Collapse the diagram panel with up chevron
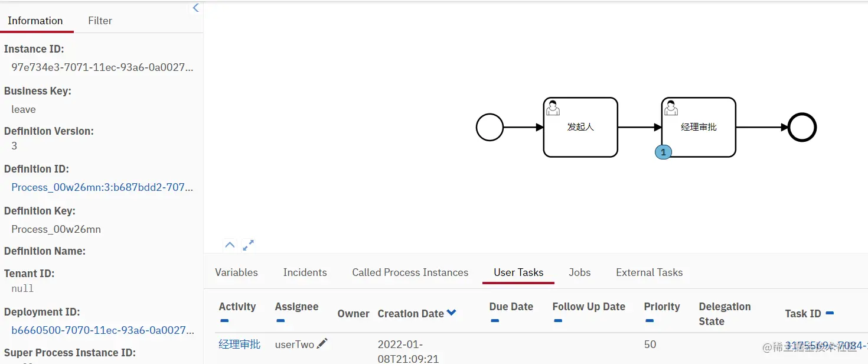The height and width of the screenshot is (364, 868). click(230, 245)
